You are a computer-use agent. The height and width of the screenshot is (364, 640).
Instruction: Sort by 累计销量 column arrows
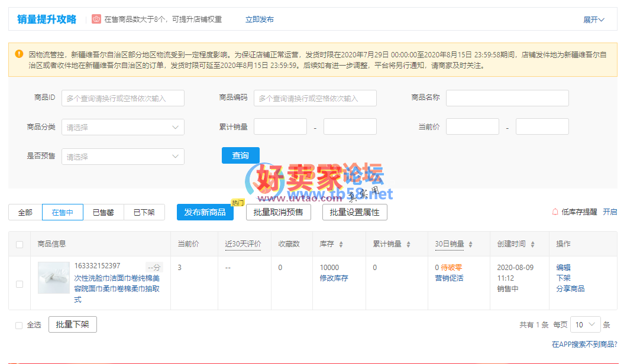pos(408,244)
